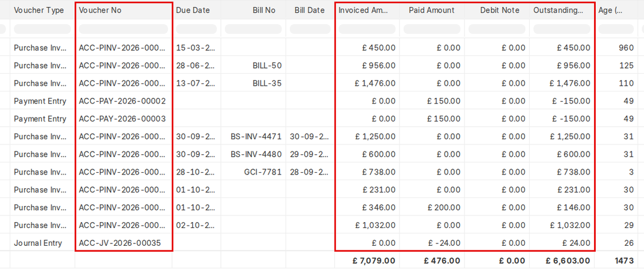Focus the filter field under Voucher Type
Viewport: 644px width, 270px height.
click(x=43, y=29)
